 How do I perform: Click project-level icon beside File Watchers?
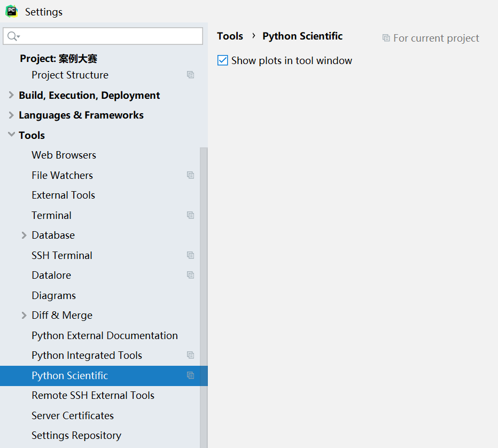(190, 175)
